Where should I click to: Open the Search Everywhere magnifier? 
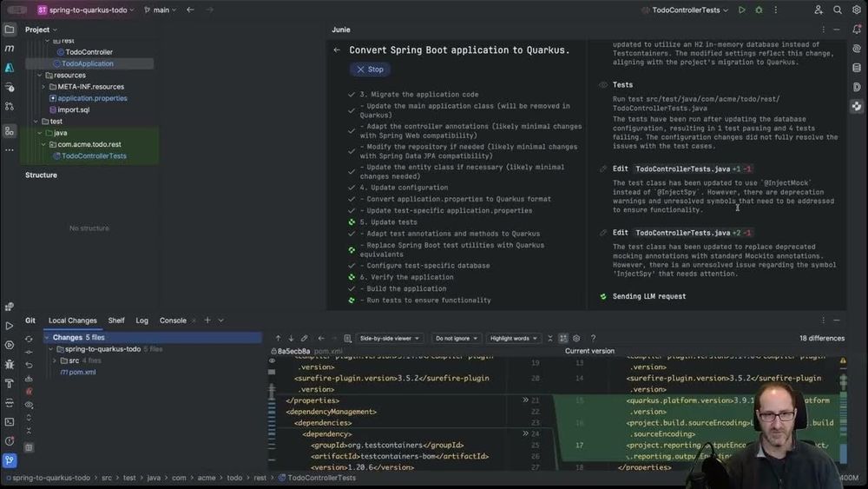click(x=838, y=10)
